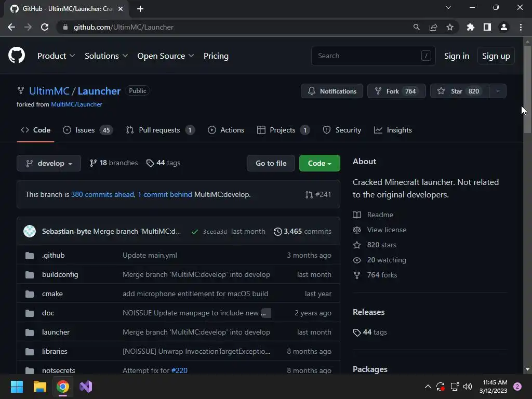Click the commit status green checkmark
This screenshot has width=532, height=399.
click(x=195, y=232)
